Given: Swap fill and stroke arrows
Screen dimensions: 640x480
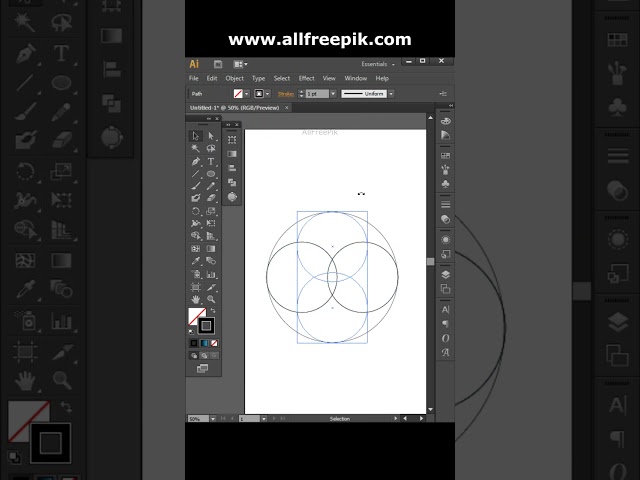Looking at the screenshot, I should pos(213,311).
